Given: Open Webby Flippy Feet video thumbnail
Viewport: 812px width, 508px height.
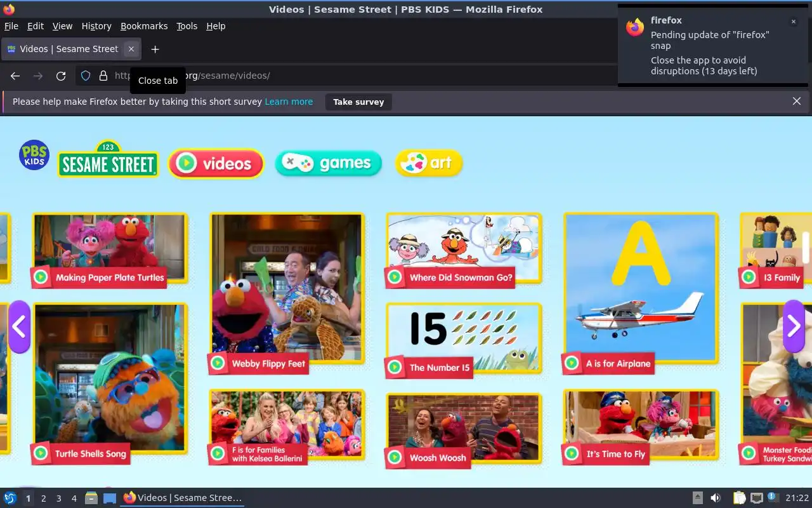Looking at the screenshot, I should pyautogui.click(x=287, y=290).
